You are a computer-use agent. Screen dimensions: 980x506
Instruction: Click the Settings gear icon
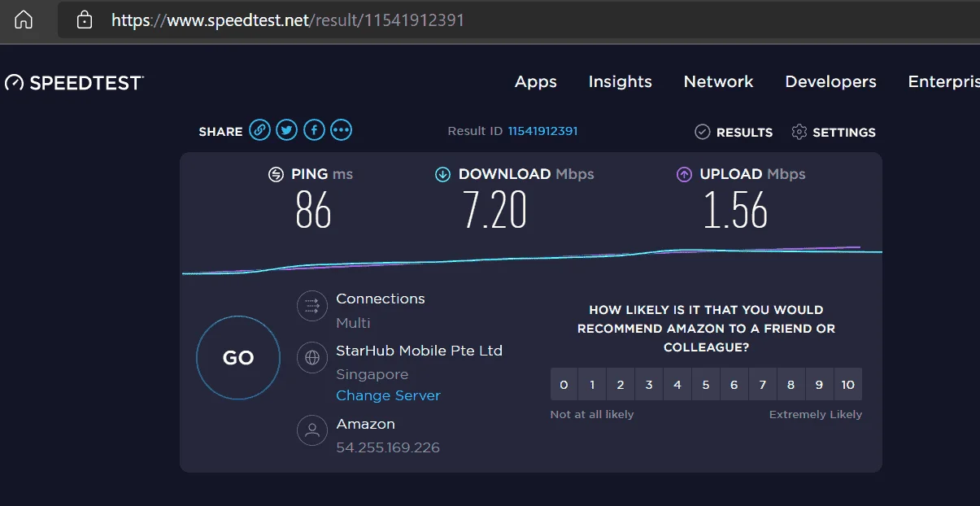tap(799, 132)
